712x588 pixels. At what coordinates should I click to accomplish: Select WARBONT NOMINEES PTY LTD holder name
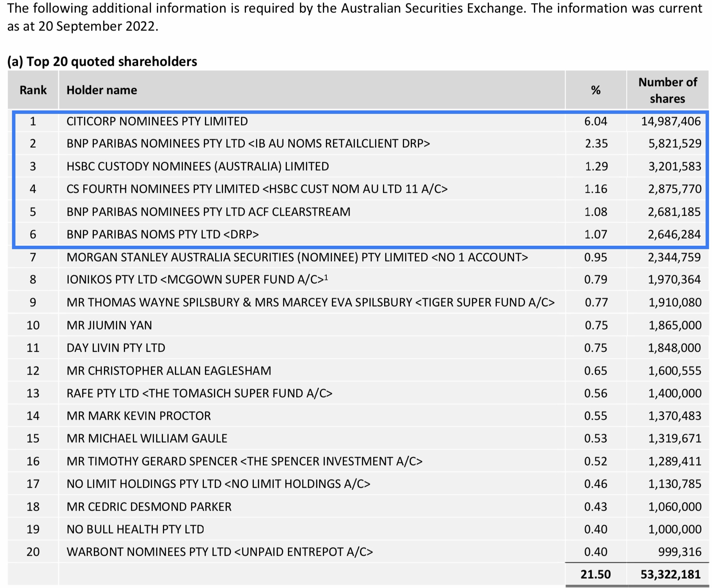pos(220,552)
